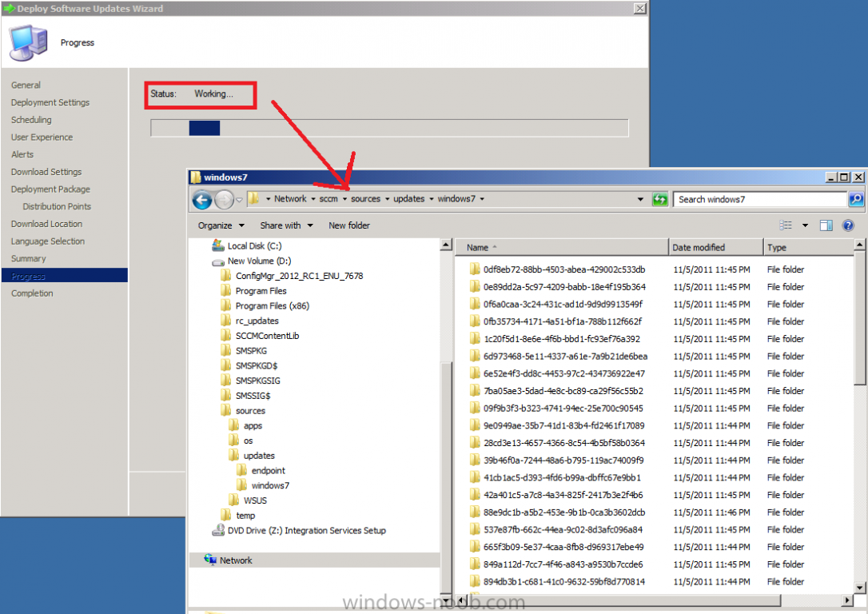The height and width of the screenshot is (614, 868).
Task: Select General step in the wizard sidebar
Action: (x=26, y=85)
